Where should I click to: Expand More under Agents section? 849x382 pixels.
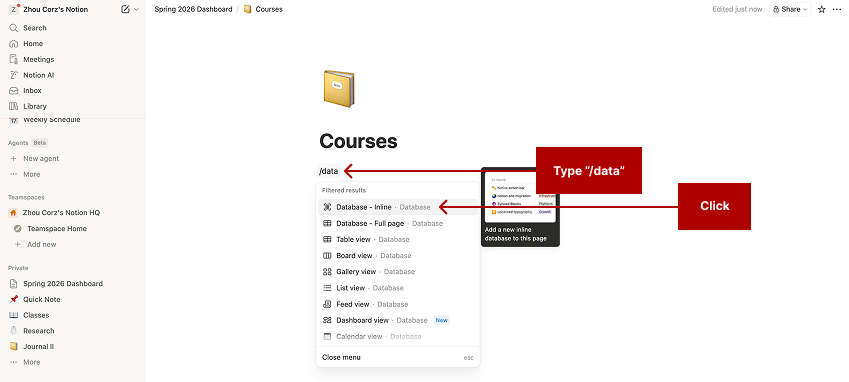click(x=73, y=174)
